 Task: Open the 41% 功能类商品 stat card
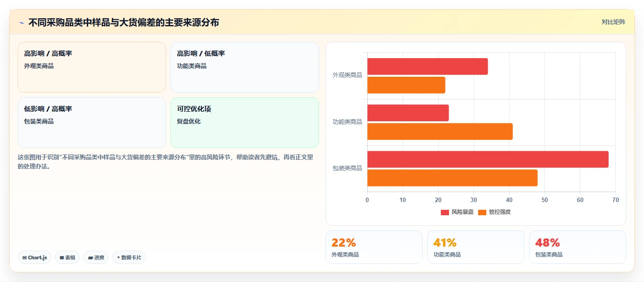coord(476,247)
